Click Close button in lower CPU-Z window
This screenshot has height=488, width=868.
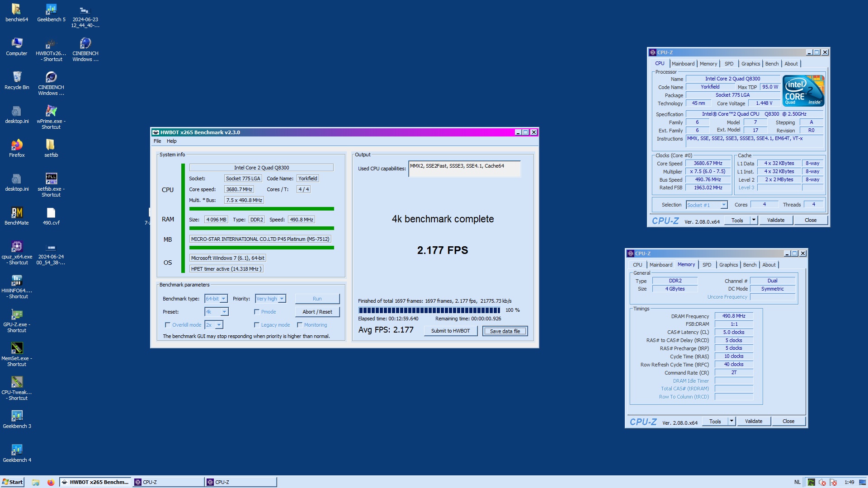pyautogui.click(x=788, y=421)
